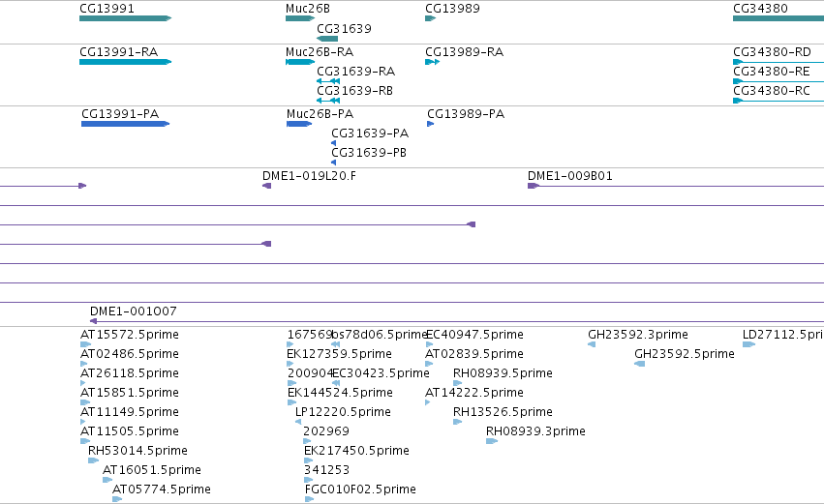Select the EK144524.5prime EST label
824x504 pixels.
coord(340,393)
